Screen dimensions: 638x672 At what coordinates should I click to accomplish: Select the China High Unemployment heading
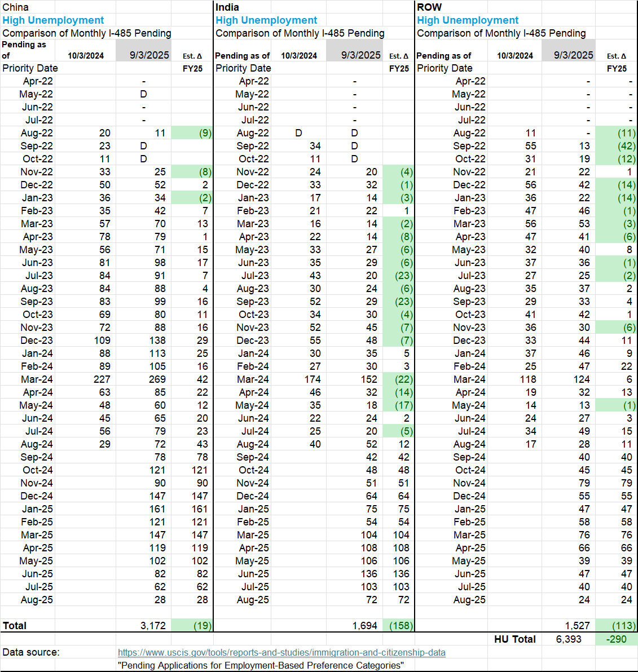point(53,20)
